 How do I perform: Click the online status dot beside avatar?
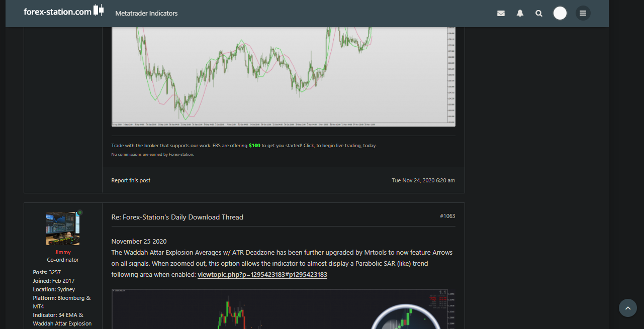click(x=80, y=212)
